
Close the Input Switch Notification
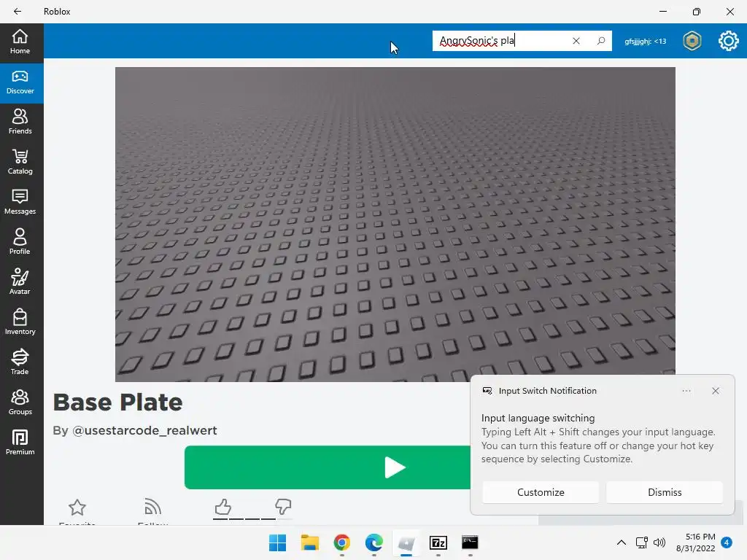[716, 391]
